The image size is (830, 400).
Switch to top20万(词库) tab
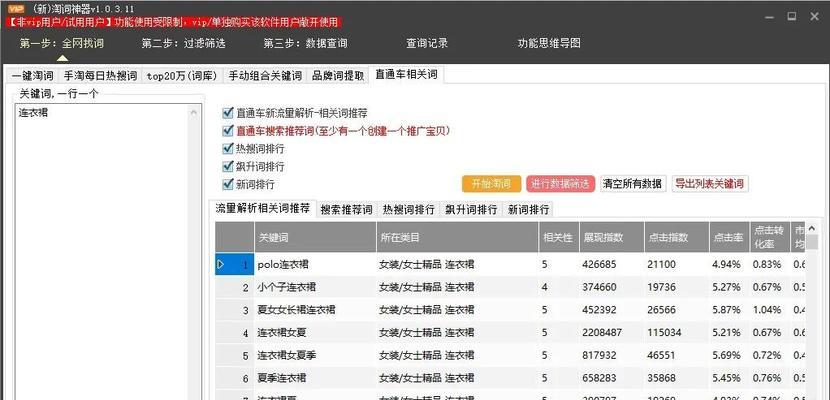(x=183, y=76)
